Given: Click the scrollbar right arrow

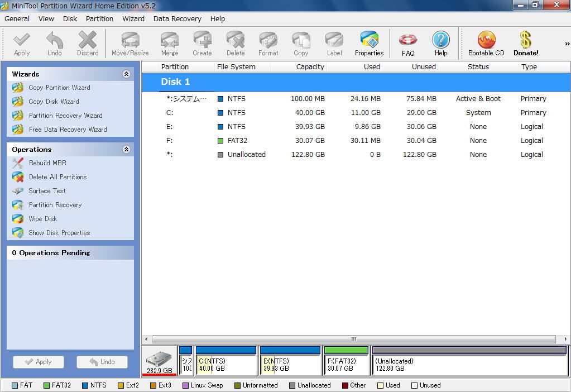Looking at the screenshot, I should pos(565,339).
